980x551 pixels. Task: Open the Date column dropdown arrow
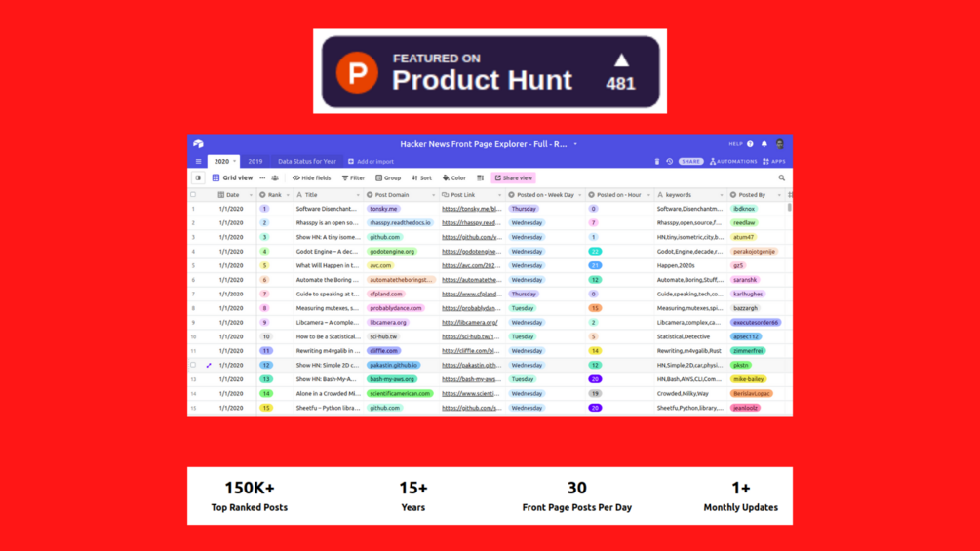click(x=251, y=196)
